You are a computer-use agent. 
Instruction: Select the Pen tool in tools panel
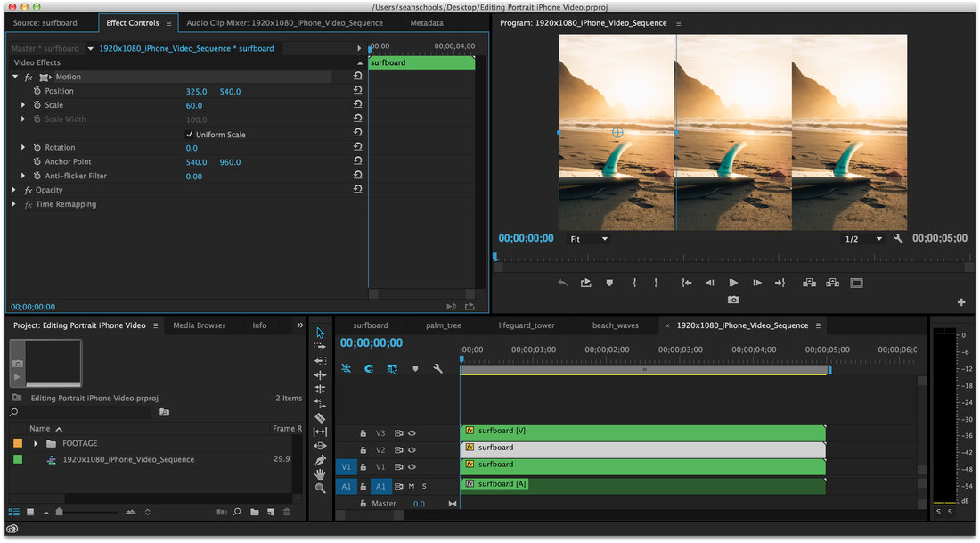click(x=321, y=460)
